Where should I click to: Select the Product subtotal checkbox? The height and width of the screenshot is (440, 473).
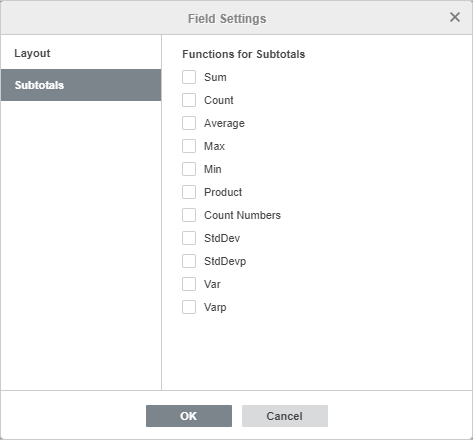pos(189,192)
